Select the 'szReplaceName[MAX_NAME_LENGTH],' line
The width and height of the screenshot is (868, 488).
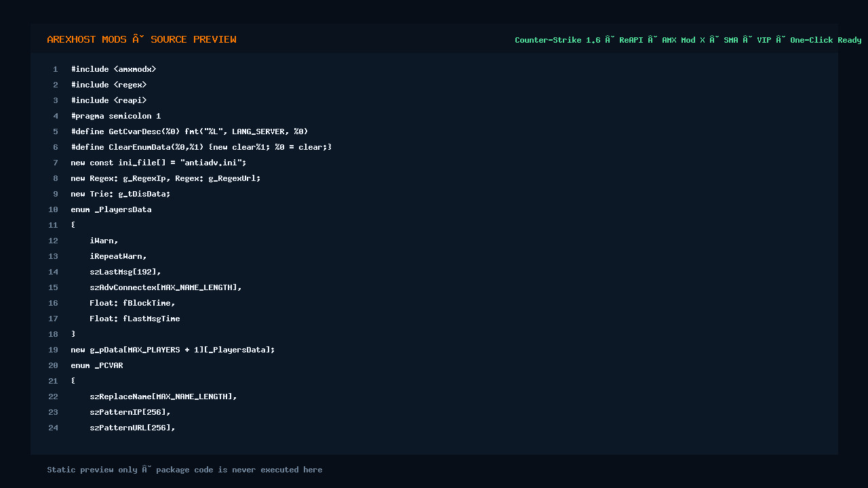tap(163, 396)
